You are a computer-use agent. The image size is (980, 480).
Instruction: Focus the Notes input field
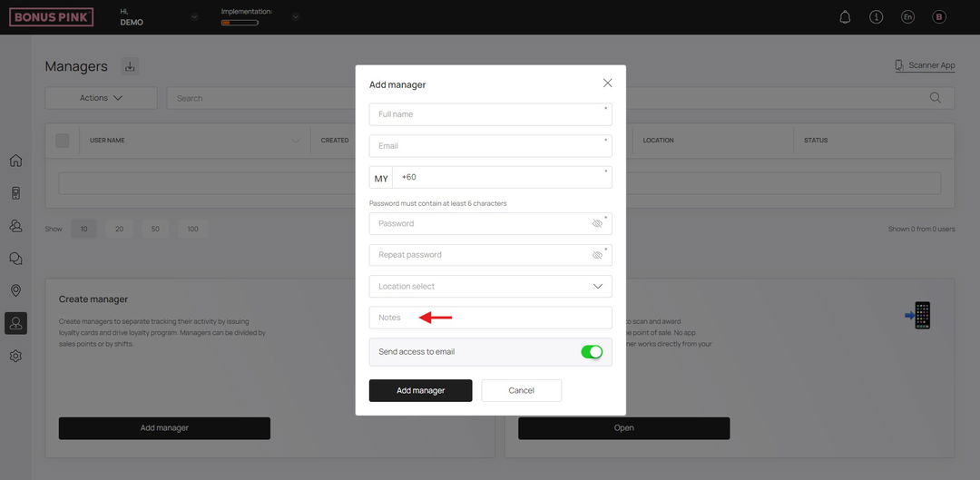point(491,318)
